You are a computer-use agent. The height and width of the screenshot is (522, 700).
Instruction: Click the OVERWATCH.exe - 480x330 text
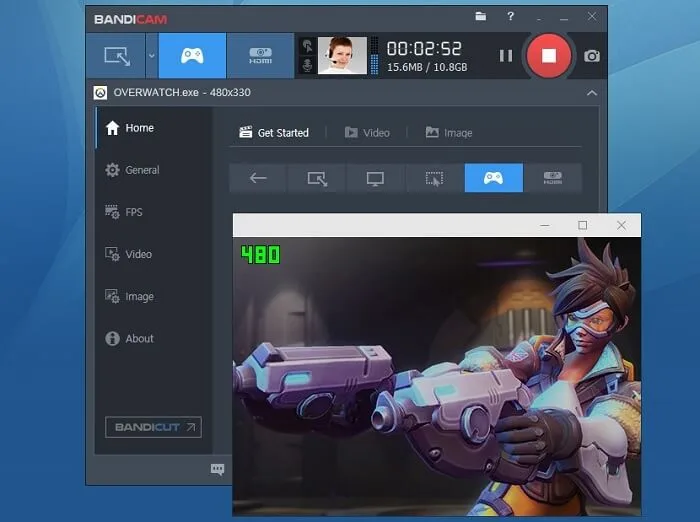[x=182, y=92]
